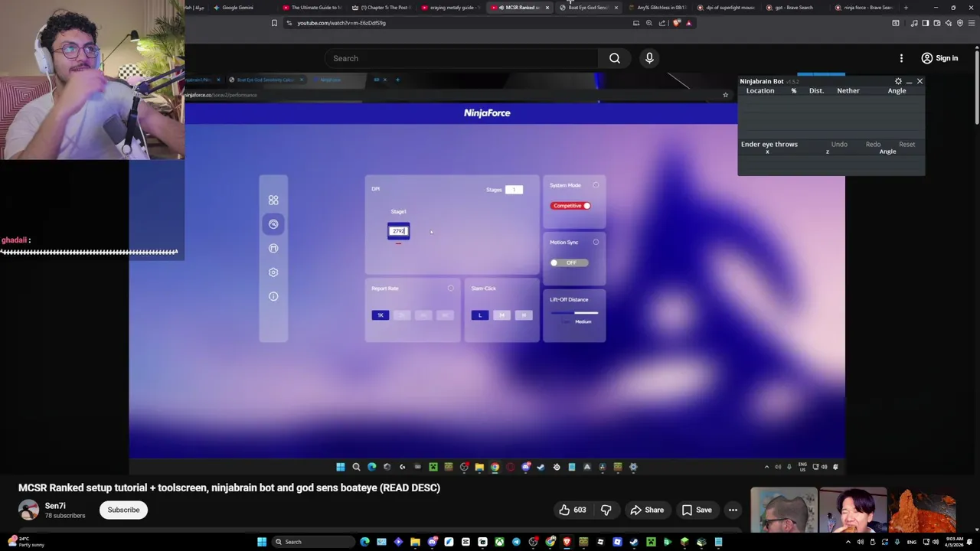
Task: Open new browser tab with plus button
Action: point(906,8)
